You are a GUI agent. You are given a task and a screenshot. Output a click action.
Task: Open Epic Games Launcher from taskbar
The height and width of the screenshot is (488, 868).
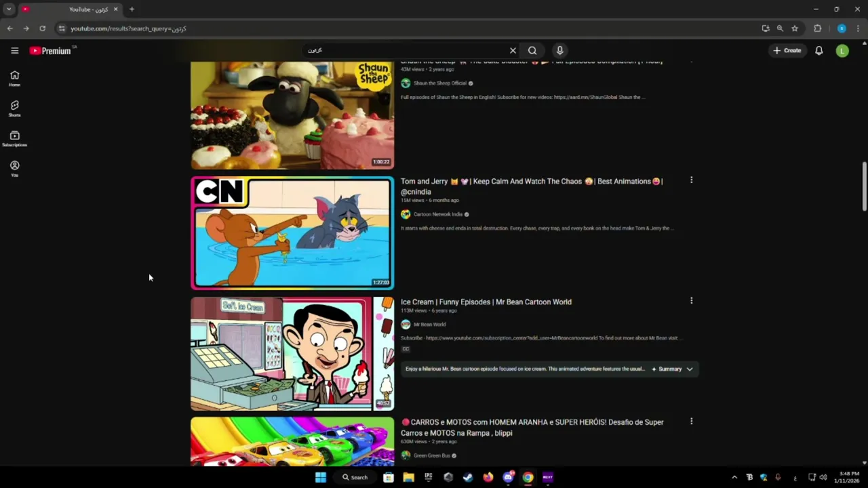[428, 477]
